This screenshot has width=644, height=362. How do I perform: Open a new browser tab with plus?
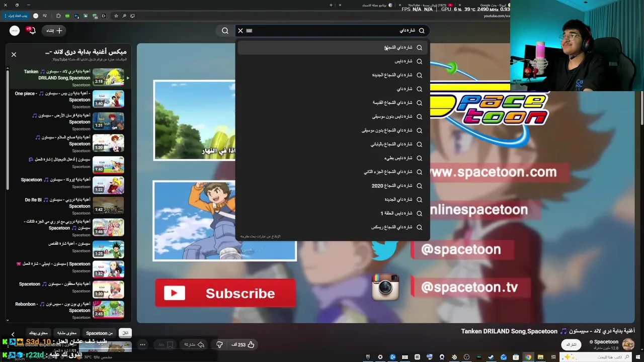pos(331,5)
